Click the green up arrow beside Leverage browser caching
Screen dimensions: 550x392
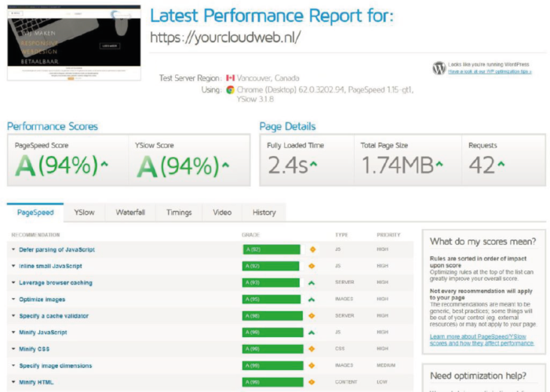coord(311,283)
